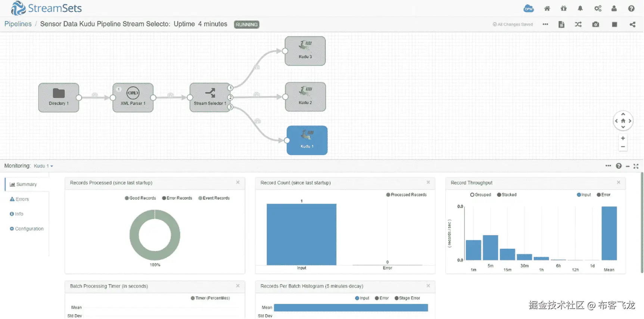This screenshot has width=644, height=319.
Task: Open the package manager gift icon
Action: tap(564, 9)
